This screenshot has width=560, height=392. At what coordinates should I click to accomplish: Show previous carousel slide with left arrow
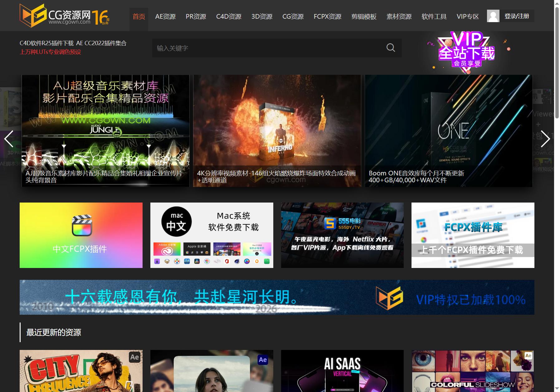tap(9, 139)
